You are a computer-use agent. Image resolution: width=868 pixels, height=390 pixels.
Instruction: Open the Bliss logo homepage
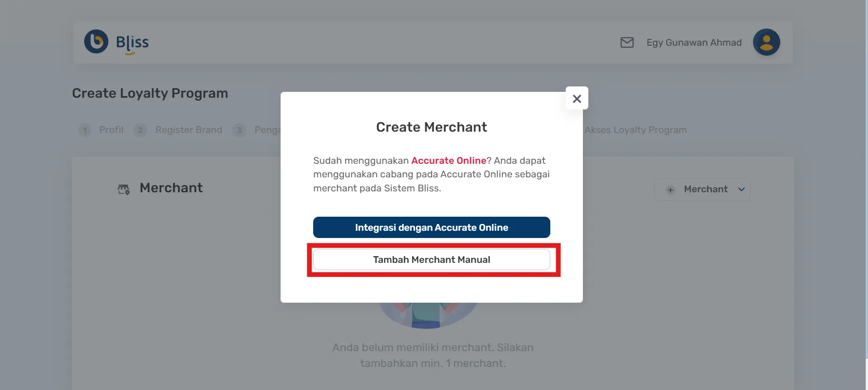click(x=116, y=42)
